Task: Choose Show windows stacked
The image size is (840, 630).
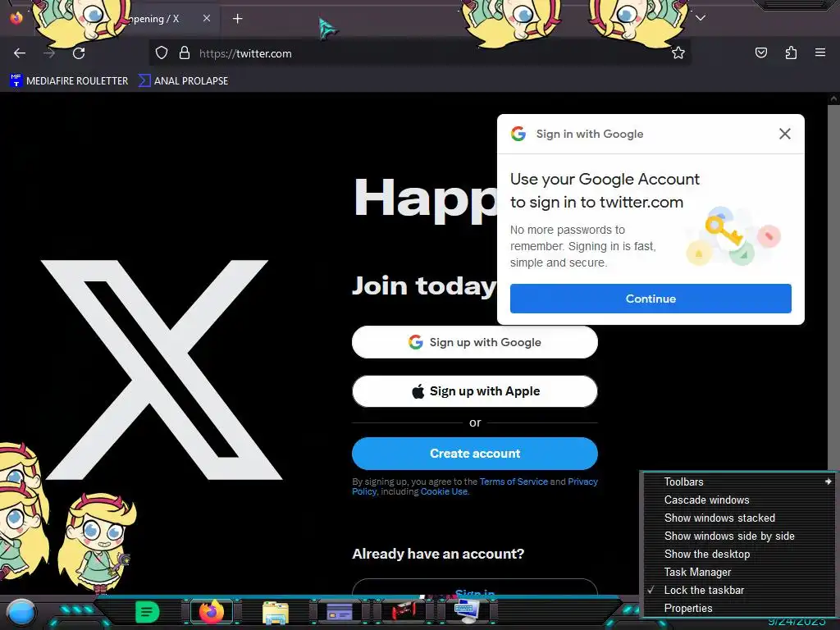Action: (x=739, y=518)
